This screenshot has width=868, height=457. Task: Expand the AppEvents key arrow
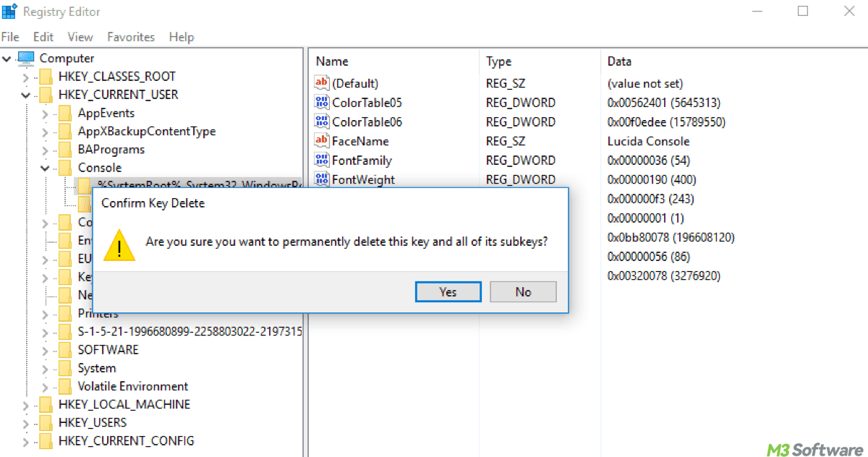click(45, 113)
